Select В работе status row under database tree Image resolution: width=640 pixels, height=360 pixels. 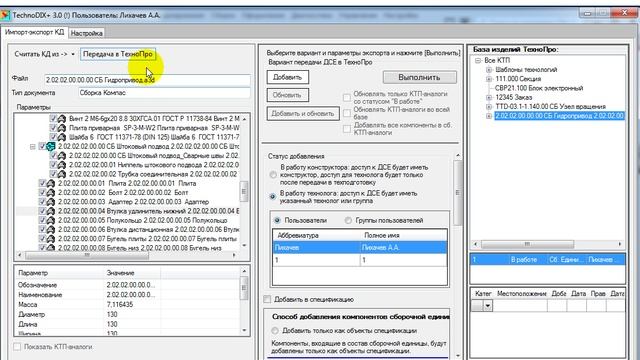tap(548, 260)
